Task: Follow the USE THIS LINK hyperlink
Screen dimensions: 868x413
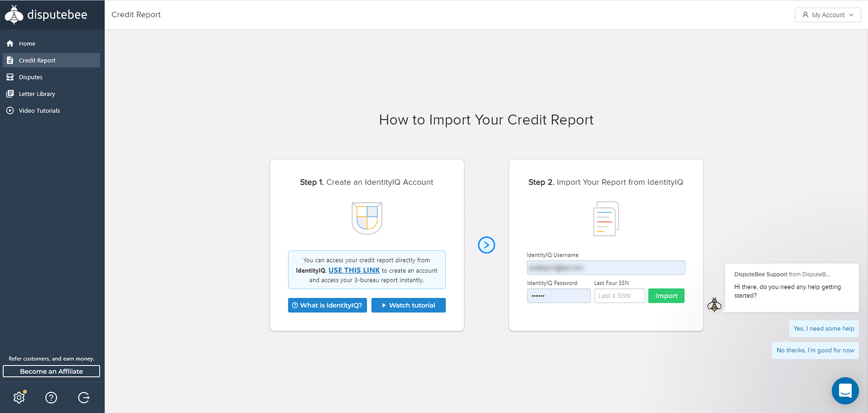Action: click(x=354, y=270)
